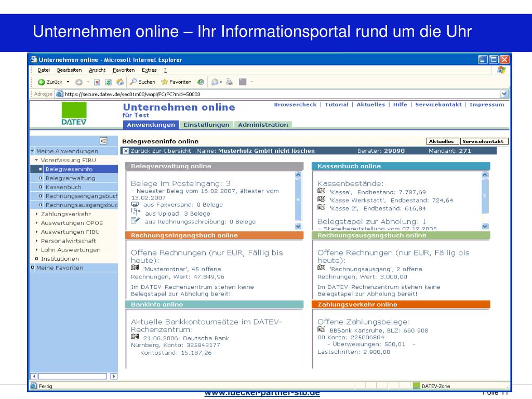Viewport: 532px width, 399px height.
Task: Open the Hilfe link
Action: point(400,104)
